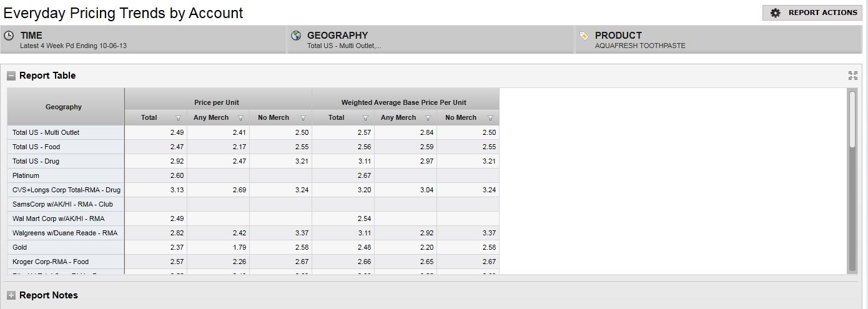Click the Geography column header

click(64, 107)
